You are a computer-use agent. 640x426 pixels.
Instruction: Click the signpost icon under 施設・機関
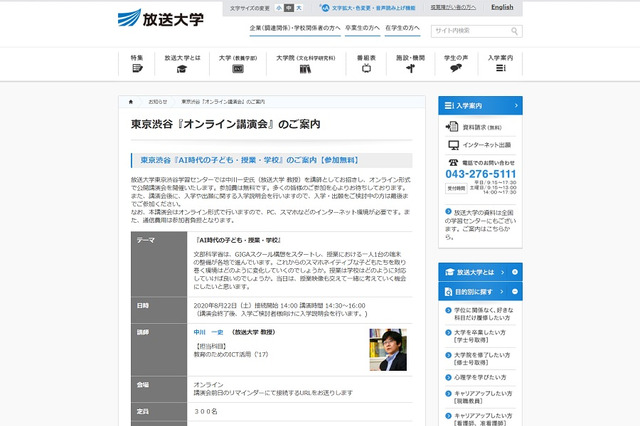[411, 68]
